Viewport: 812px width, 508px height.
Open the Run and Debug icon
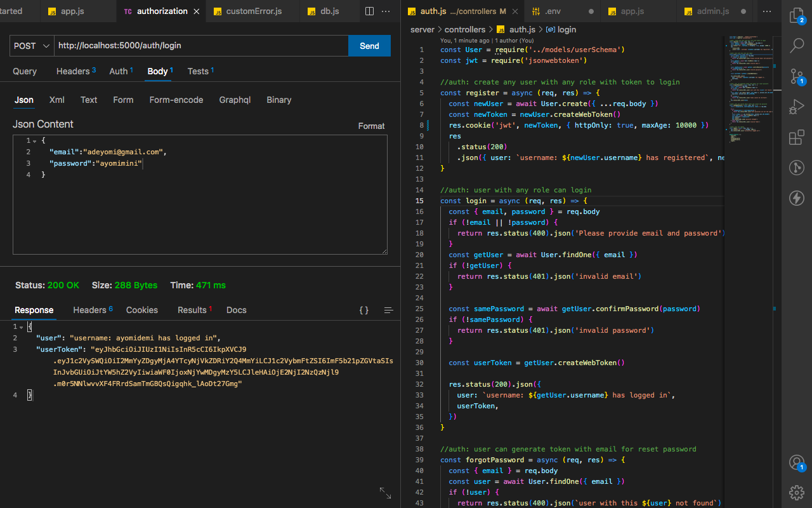(797, 106)
